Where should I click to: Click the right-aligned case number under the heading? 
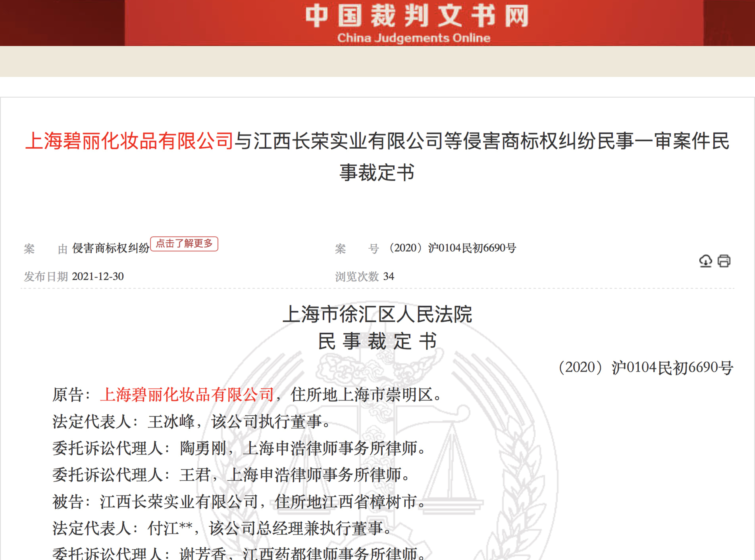click(645, 367)
